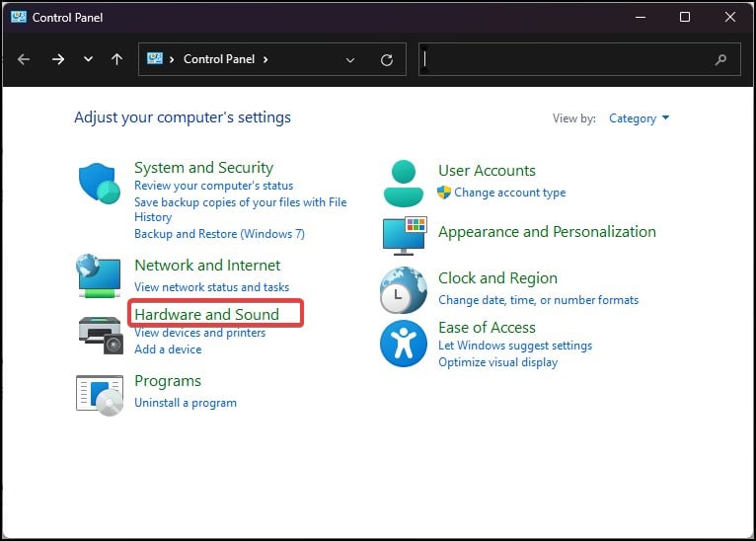Click the System and Security shield icon
Screen dimensions: 756x541
(100, 184)
